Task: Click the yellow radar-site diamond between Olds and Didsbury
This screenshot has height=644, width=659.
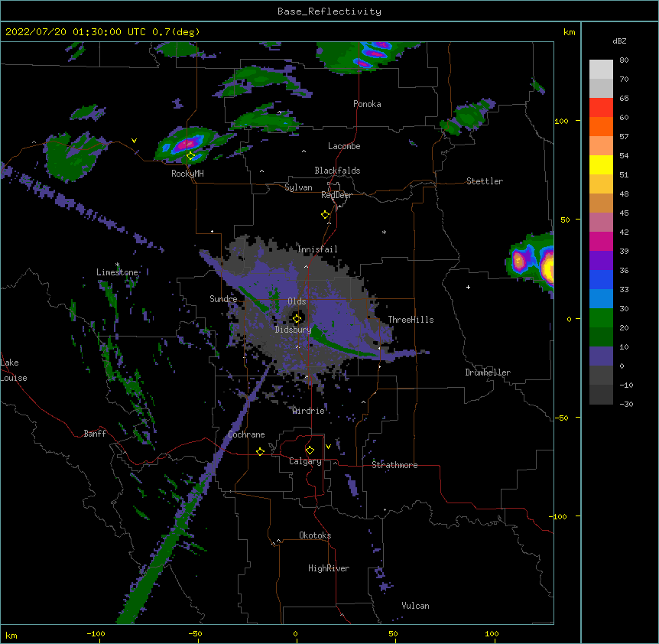Action: (x=297, y=319)
